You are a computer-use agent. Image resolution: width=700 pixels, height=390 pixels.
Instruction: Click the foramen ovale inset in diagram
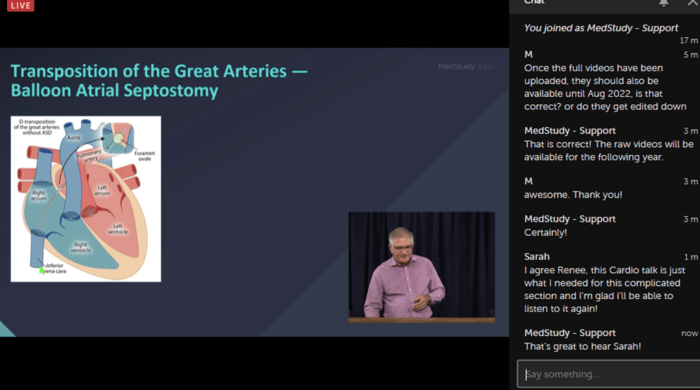click(x=118, y=138)
